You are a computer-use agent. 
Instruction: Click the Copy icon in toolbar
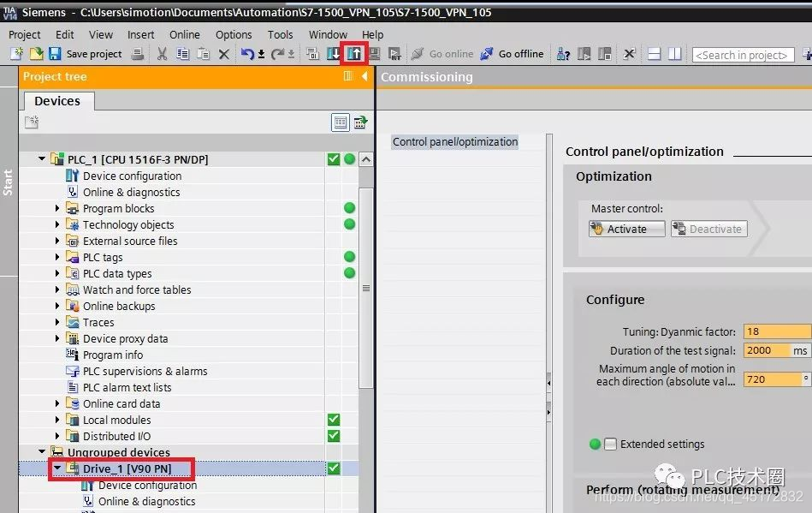(x=182, y=53)
